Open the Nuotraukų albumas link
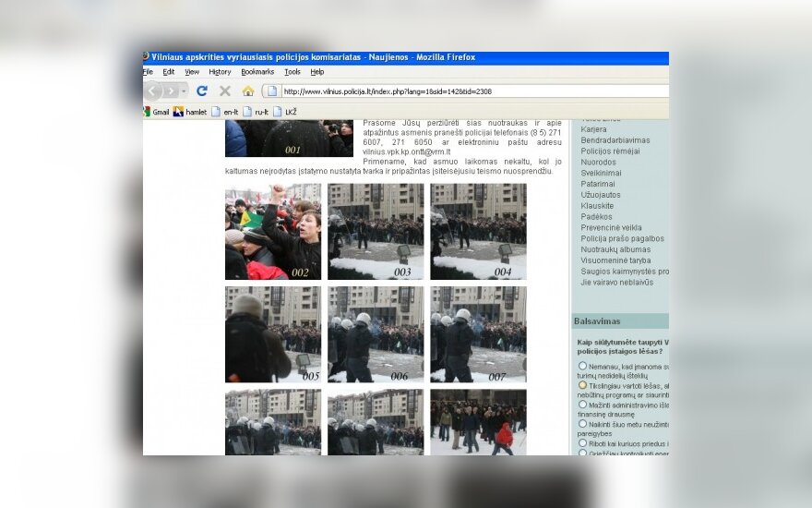812x508 pixels. click(615, 249)
